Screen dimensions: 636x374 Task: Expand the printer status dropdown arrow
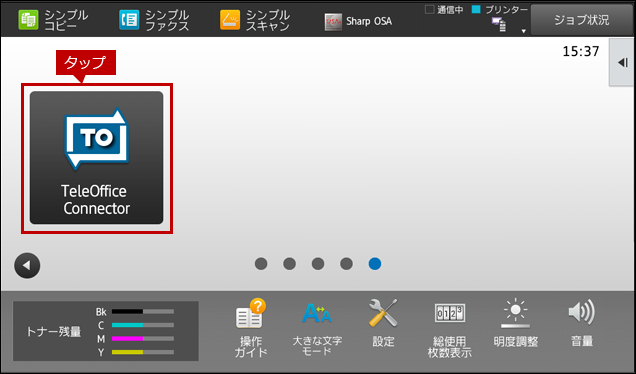(x=524, y=31)
